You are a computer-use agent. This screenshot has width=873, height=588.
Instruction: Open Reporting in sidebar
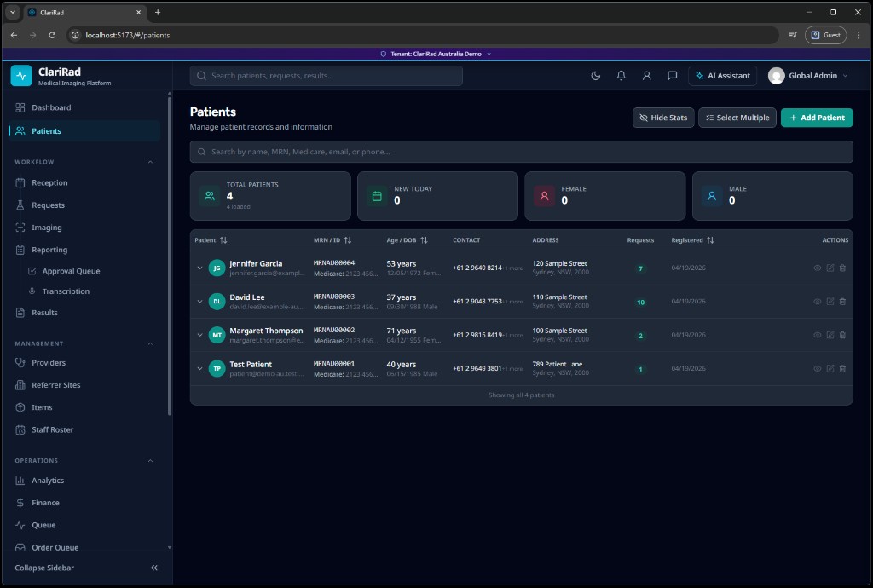click(x=84, y=250)
